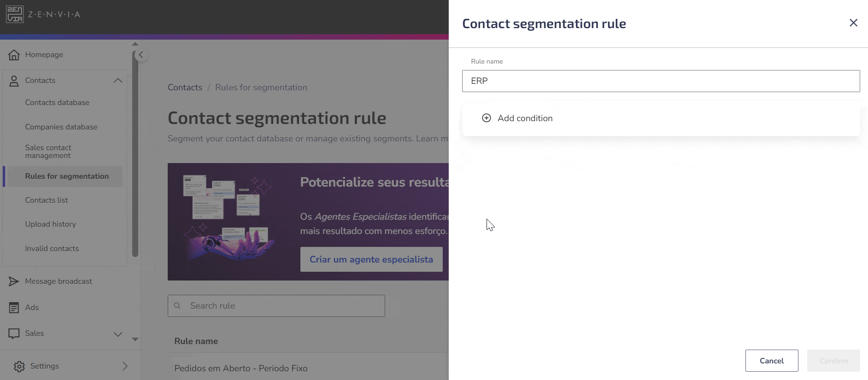Open Upload history menu item
The height and width of the screenshot is (380, 868).
pos(51,224)
